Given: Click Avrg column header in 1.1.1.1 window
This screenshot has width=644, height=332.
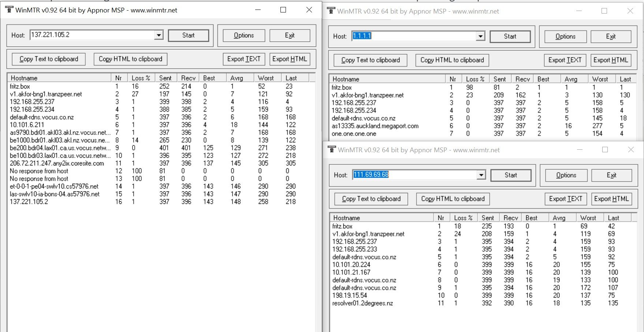Looking at the screenshot, I should pyautogui.click(x=574, y=79).
